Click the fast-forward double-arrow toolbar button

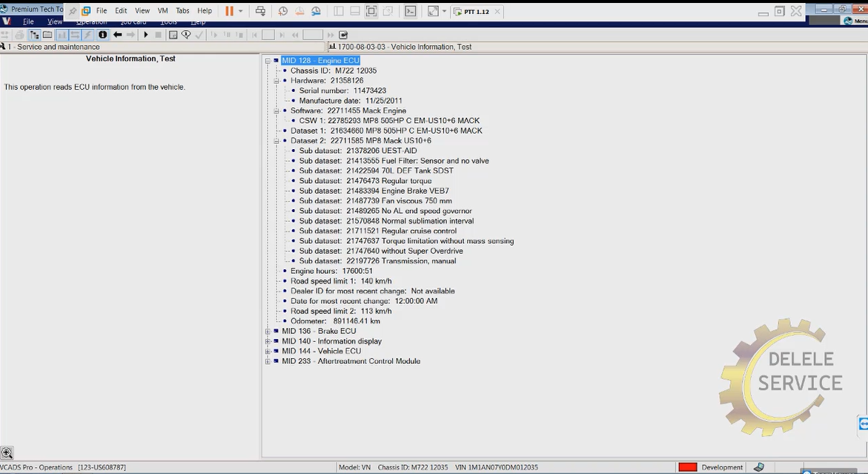pos(331,35)
